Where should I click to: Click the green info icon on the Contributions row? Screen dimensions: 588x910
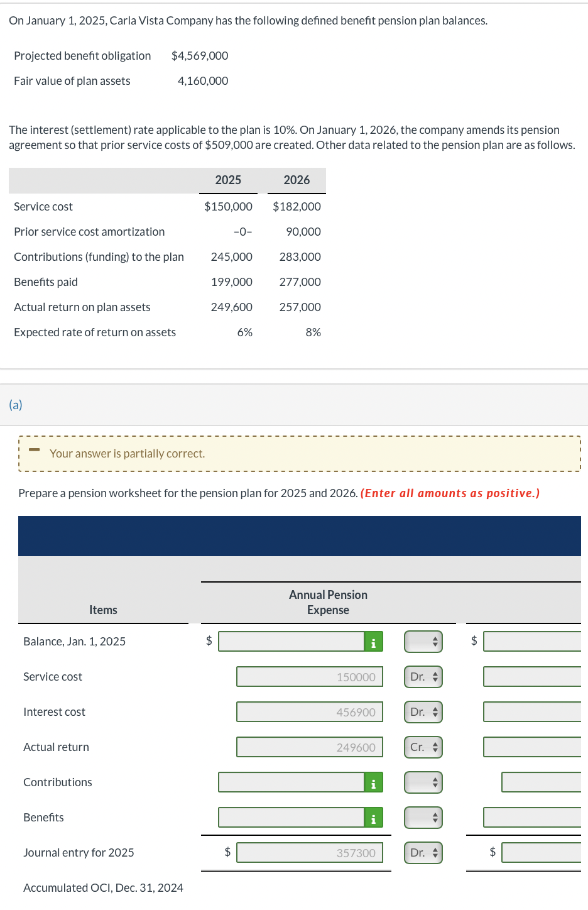click(374, 782)
